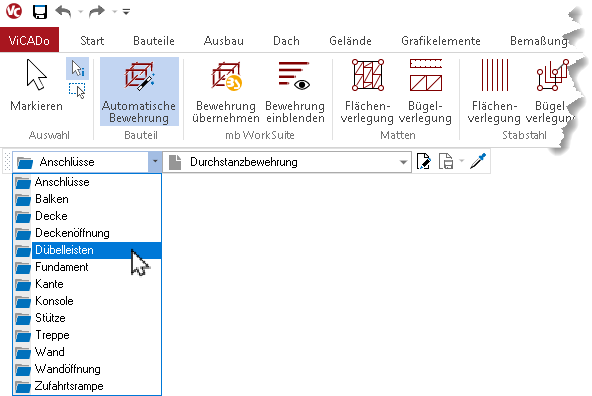592x396 pixels.
Task: Open the undo history dropdown arrow
Action: click(x=80, y=12)
